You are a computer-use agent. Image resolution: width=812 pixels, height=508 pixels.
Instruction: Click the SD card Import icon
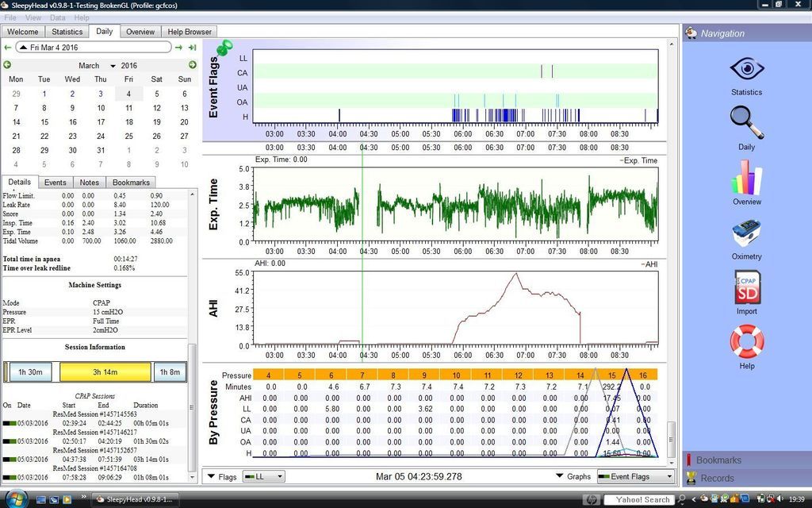click(x=747, y=287)
